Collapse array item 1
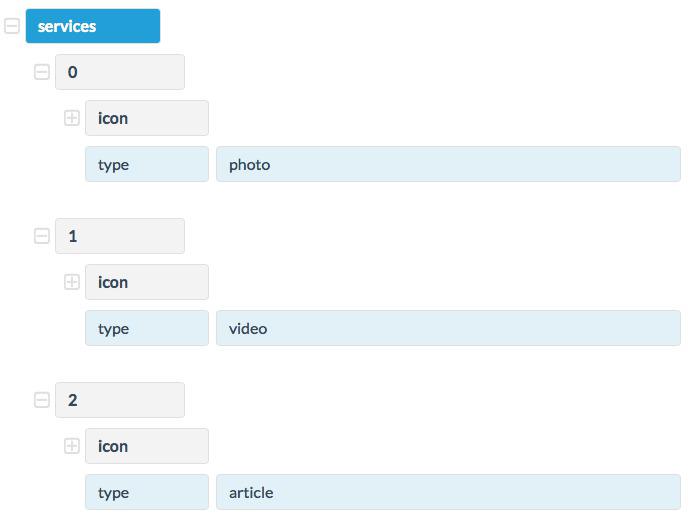690x523 pixels. [x=42, y=236]
